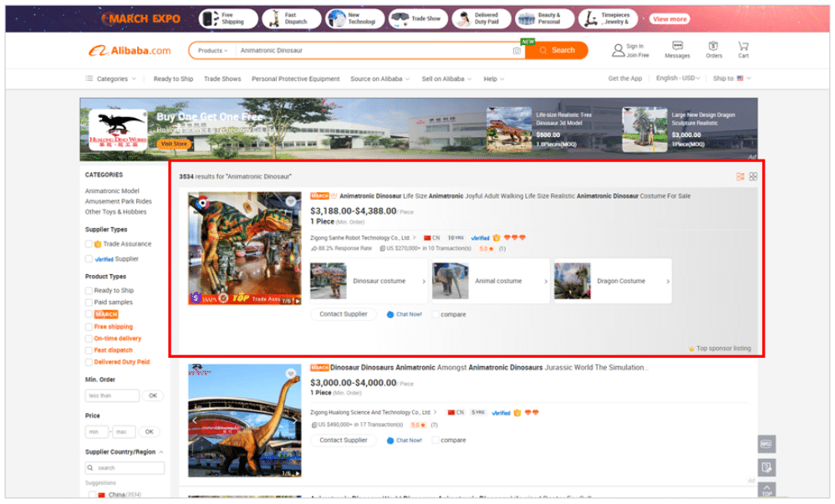Expand the Help dropdown
The height and width of the screenshot is (504, 835).
pyautogui.click(x=494, y=79)
